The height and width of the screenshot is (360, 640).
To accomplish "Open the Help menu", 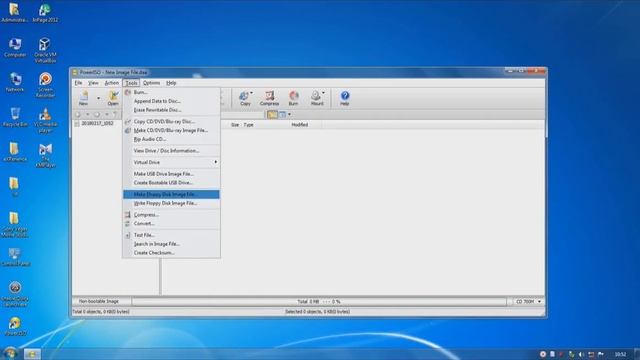I will tap(171, 83).
